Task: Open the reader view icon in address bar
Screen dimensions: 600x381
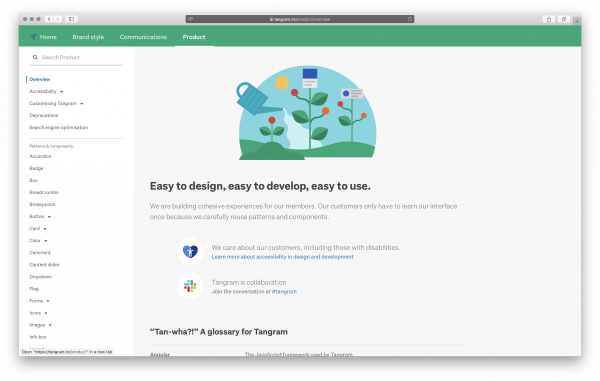Action: click(190, 19)
